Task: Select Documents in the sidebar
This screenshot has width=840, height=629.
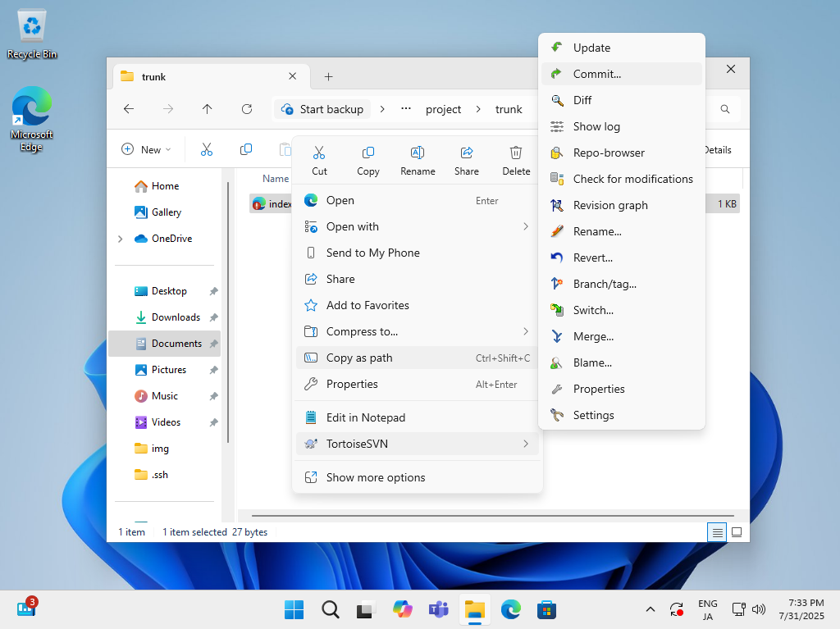Action: click(x=165, y=344)
